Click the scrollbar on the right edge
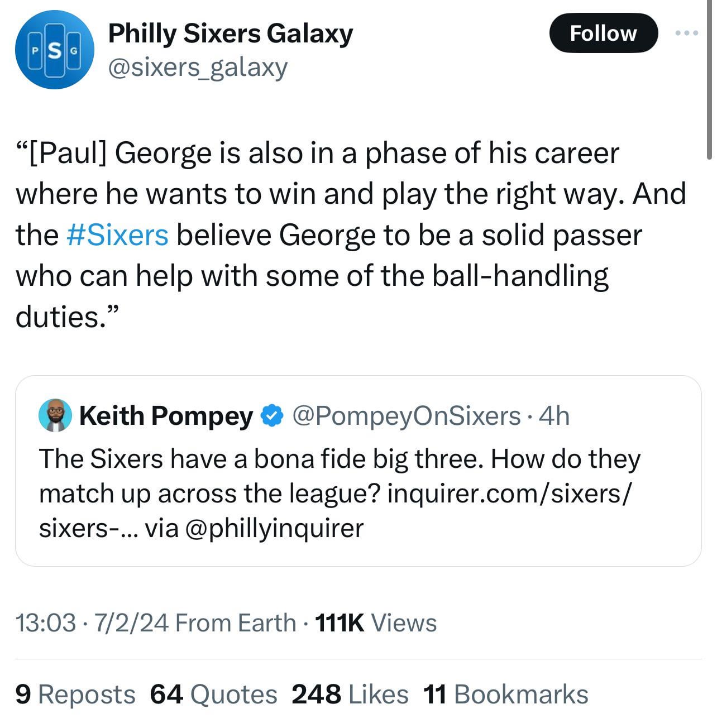The height and width of the screenshot is (728, 717). click(710, 78)
